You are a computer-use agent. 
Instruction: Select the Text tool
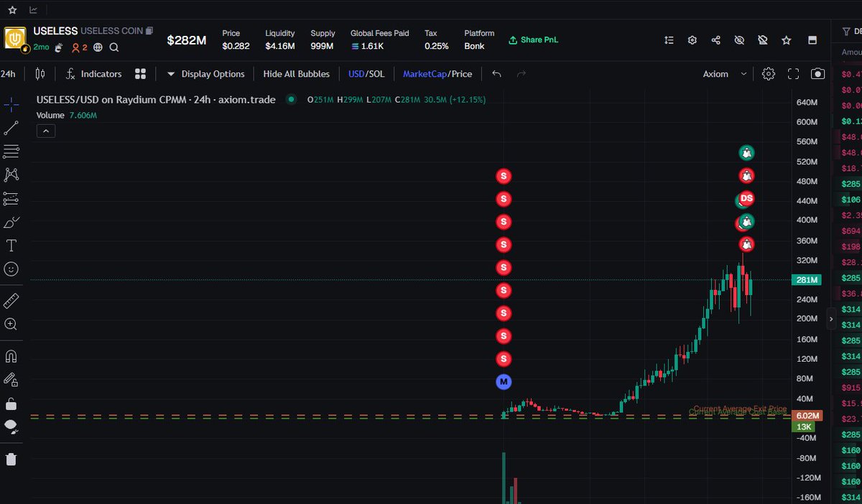[x=11, y=246]
